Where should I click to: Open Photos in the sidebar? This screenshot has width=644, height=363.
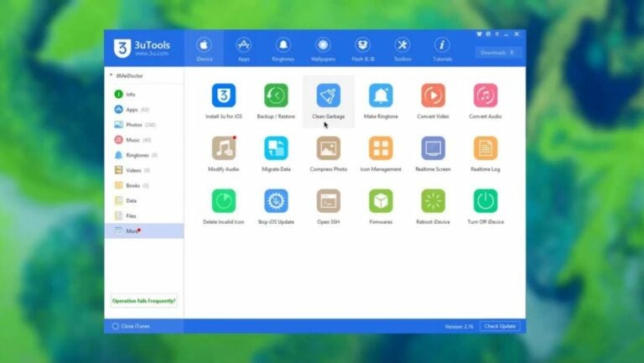coord(143,125)
